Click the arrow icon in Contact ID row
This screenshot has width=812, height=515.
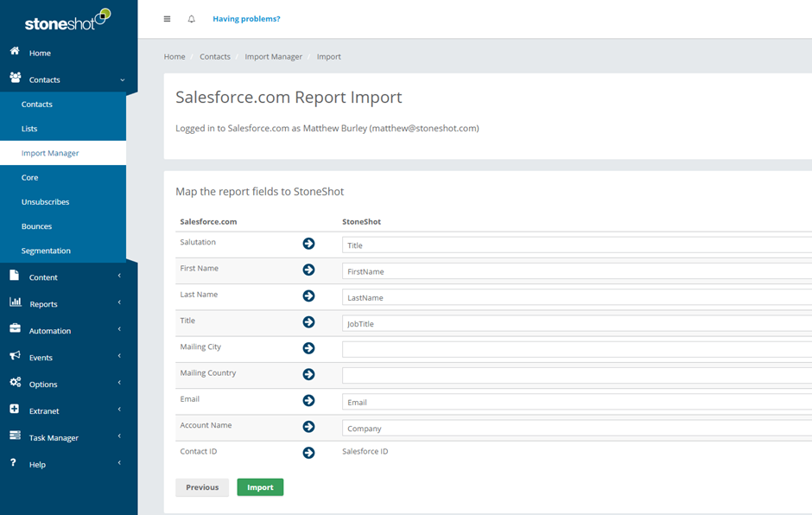[308, 453]
